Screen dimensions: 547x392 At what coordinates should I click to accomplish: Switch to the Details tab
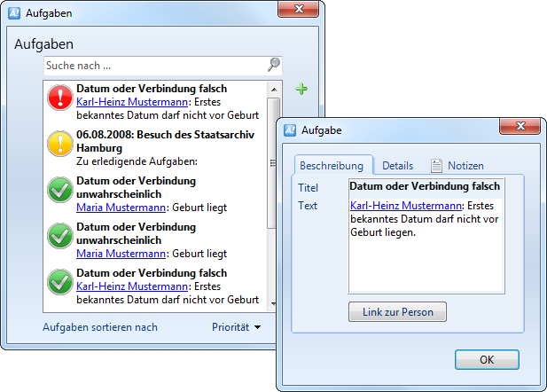[397, 166]
